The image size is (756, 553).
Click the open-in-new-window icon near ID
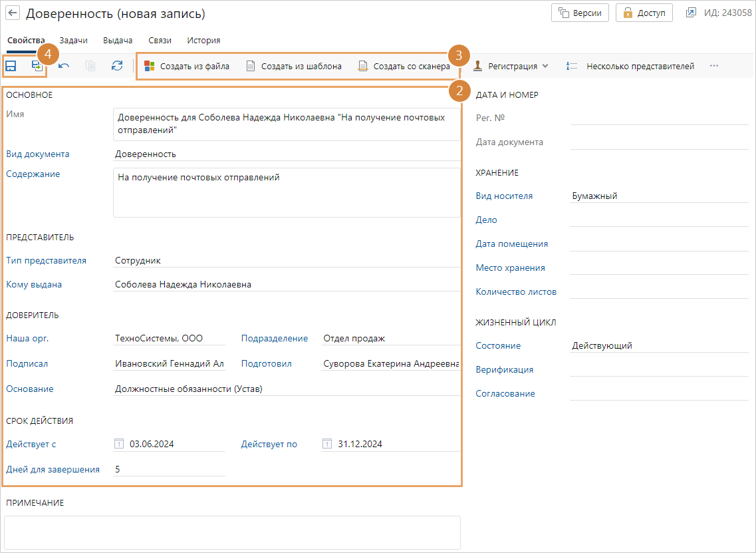(691, 13)
